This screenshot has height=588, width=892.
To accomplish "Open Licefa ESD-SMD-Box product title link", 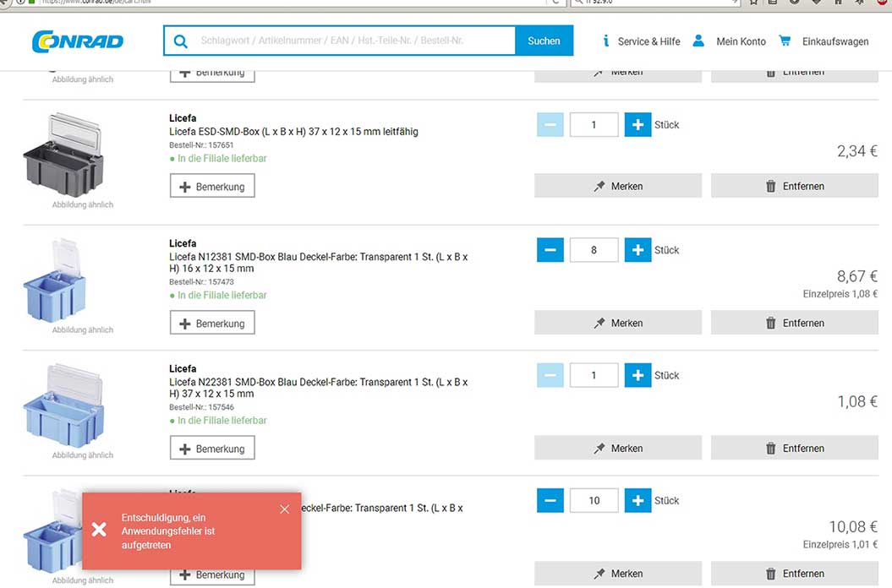I will coord(293,131).
